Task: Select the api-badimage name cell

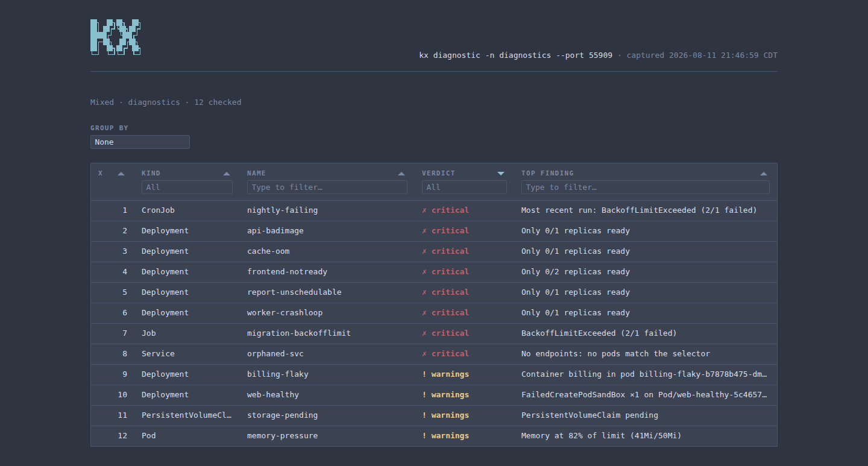Action: point(275,231)
